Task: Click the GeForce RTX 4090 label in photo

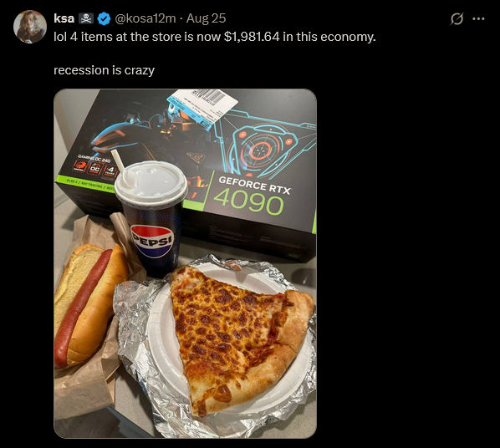Action: [252, 195]
